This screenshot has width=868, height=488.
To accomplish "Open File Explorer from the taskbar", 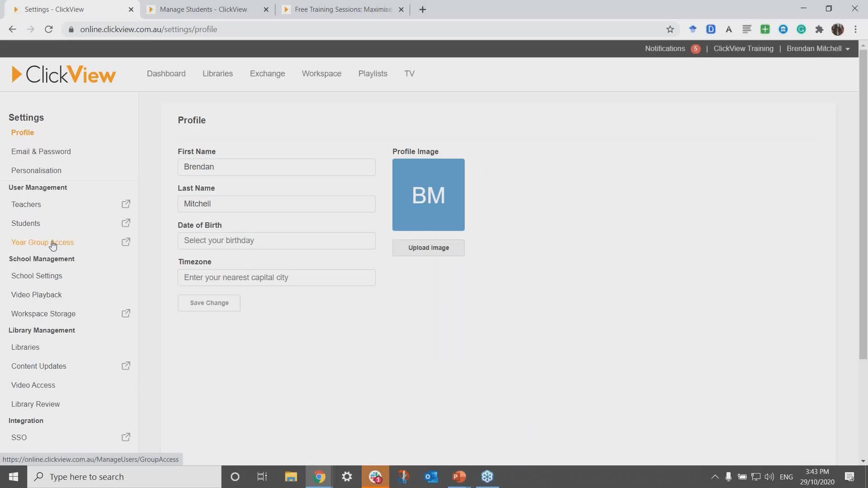I will (291, 477).
